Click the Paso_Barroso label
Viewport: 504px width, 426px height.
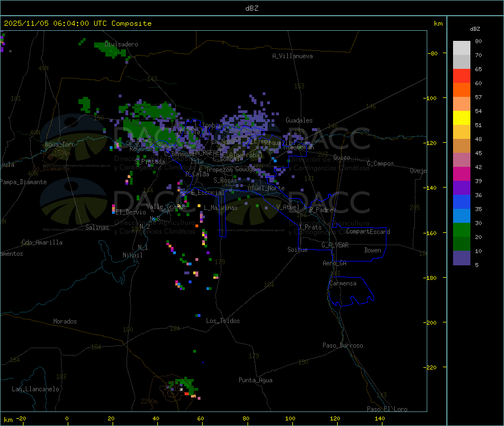click(343, 345)
